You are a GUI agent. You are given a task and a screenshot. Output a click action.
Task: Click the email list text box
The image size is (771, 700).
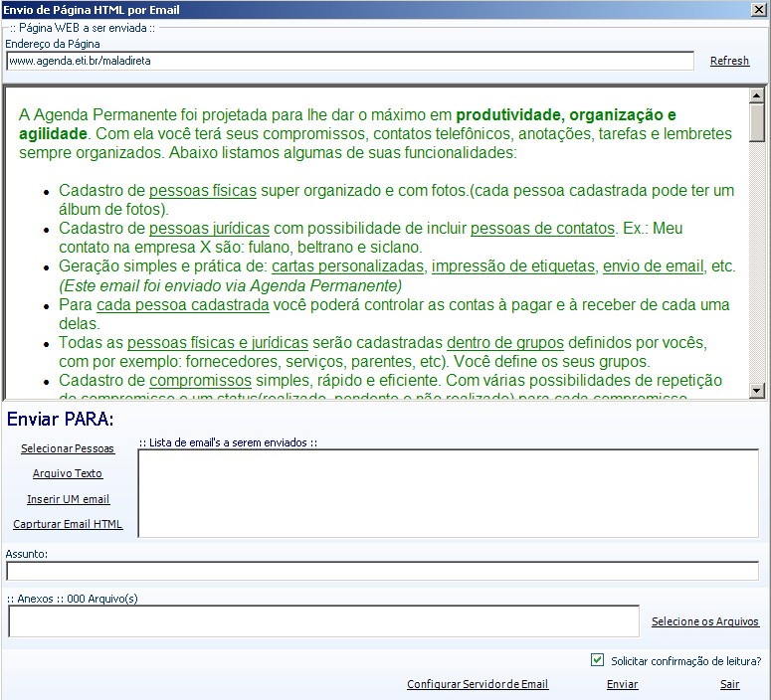pyautogui.click(x=448, y=493)
